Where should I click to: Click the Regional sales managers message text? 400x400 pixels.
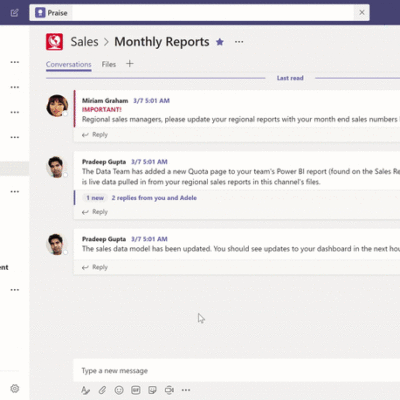pyautogui.click(x=241, y=119)
